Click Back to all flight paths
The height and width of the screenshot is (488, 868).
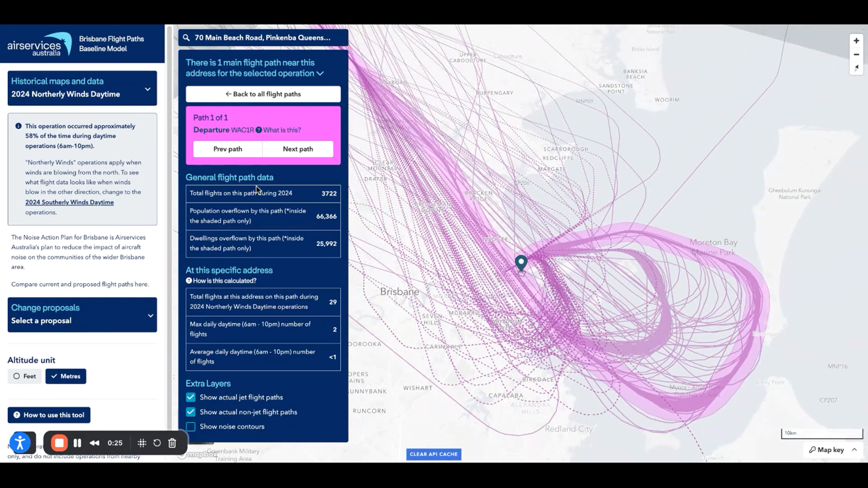263,94
